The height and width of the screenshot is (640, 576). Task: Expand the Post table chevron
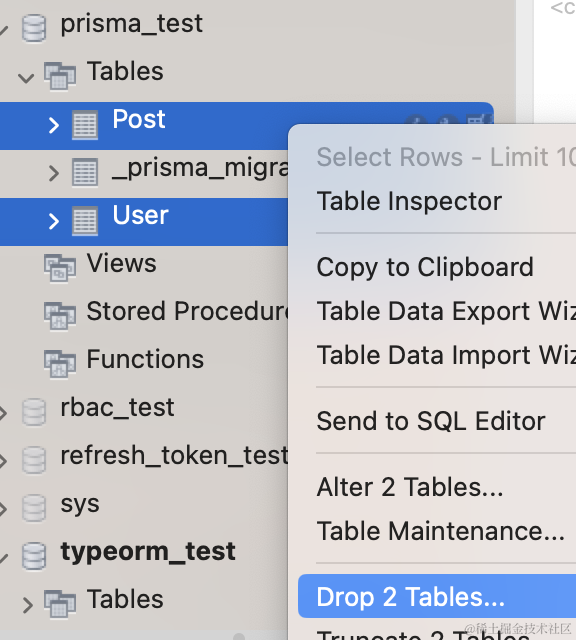click(53, 125)
